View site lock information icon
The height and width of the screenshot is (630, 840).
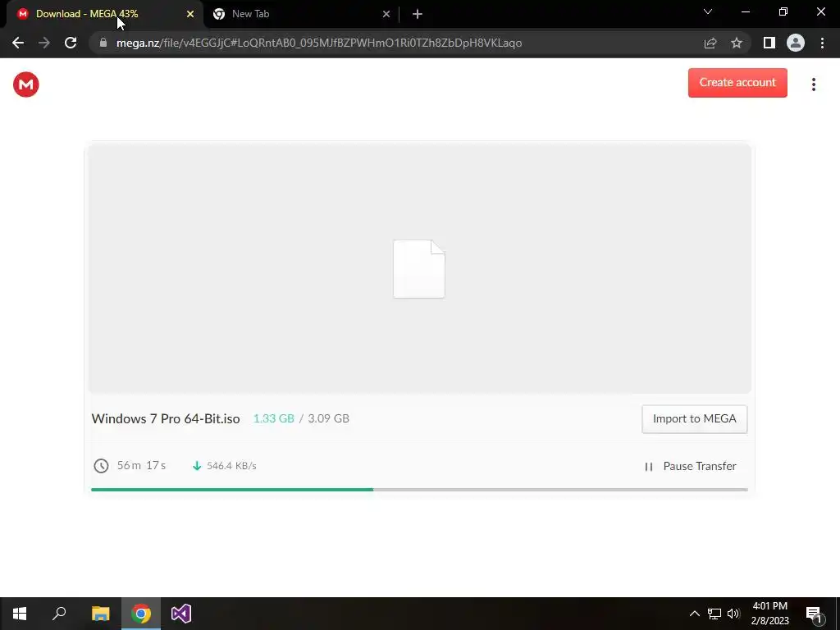click(103, 43)
